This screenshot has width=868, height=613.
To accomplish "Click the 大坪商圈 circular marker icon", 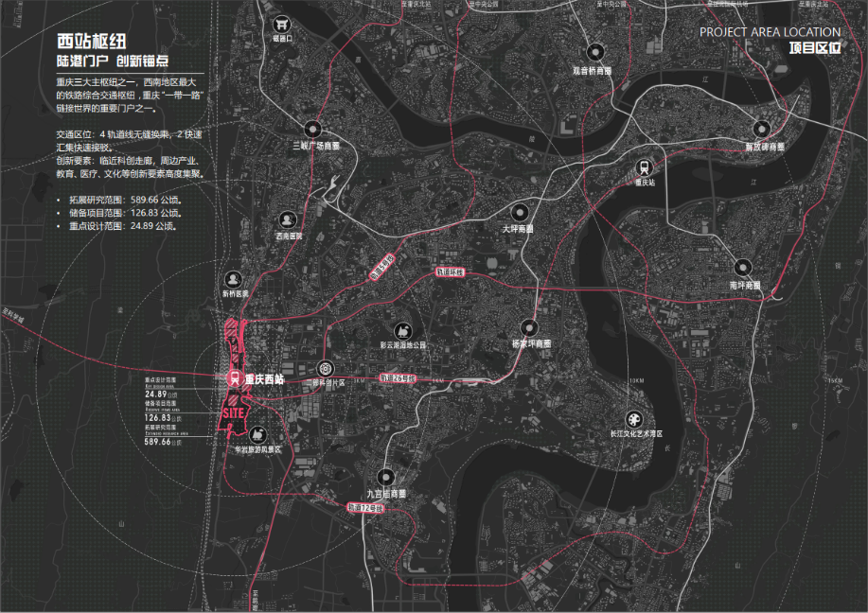I will click(520, 213).
